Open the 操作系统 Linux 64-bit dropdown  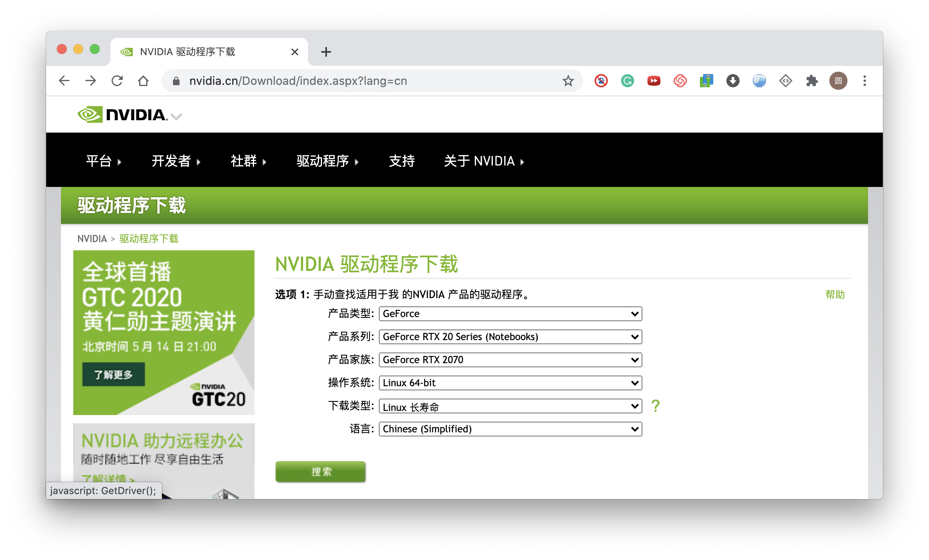pos(510,383)
